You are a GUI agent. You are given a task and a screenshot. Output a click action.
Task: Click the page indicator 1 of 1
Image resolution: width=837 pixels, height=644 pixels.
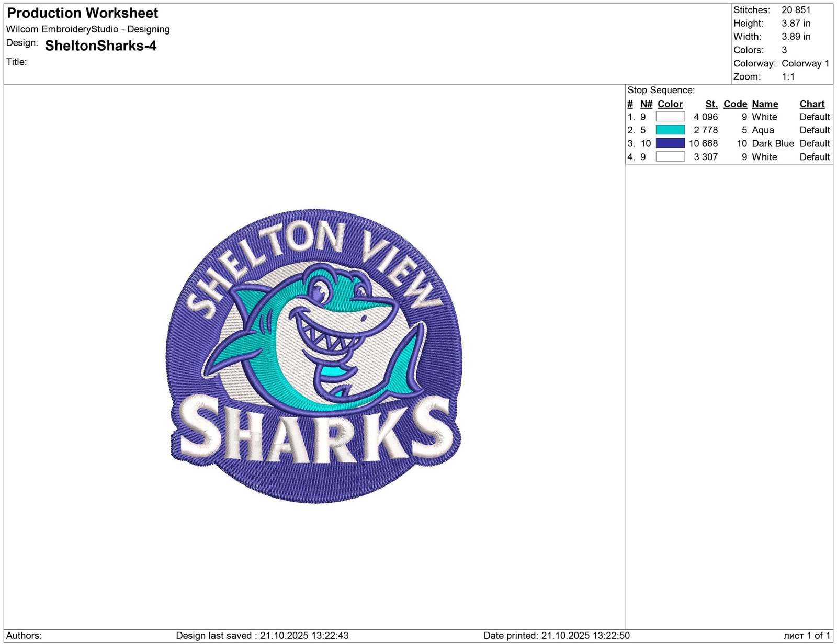tap(807, 636)
